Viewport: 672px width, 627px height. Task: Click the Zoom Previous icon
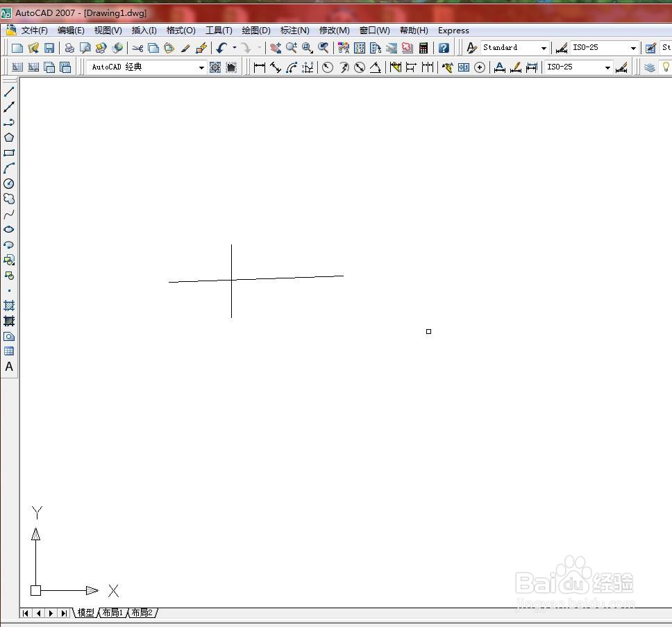point(324,48)
